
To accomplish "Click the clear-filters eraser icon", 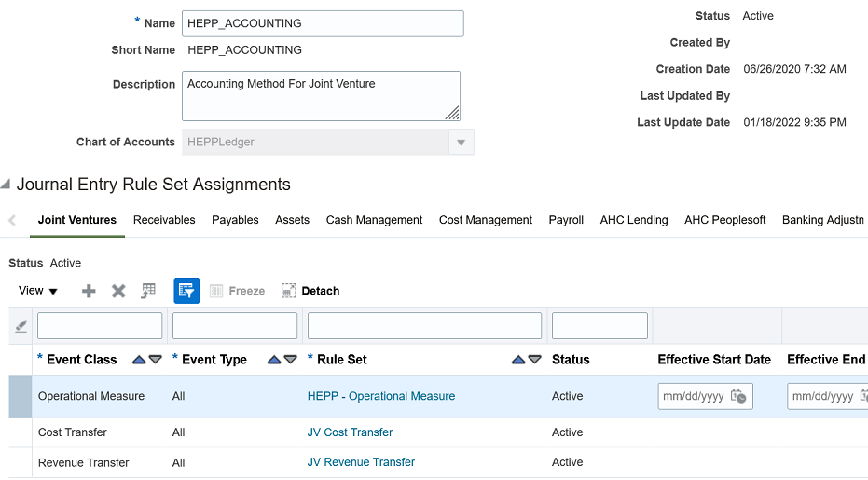I will point(21,326).
